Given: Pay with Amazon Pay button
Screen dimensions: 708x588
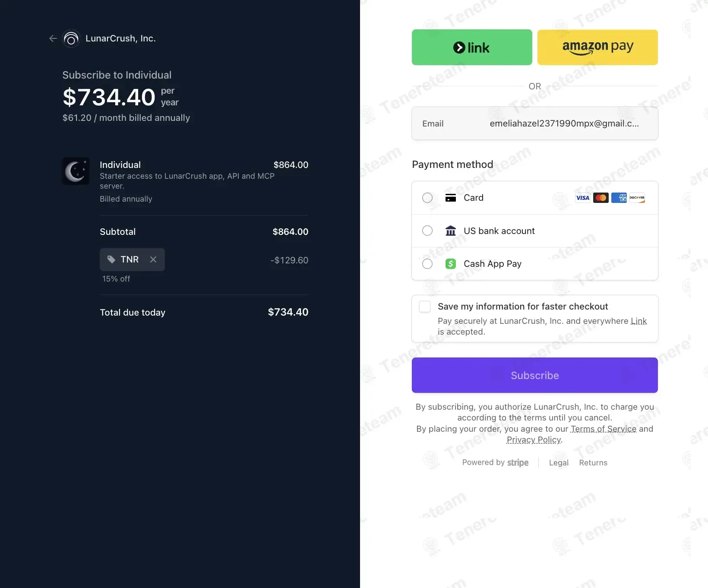Looking at the screenshot, I should pyautogui.click(x=597, y=47).
